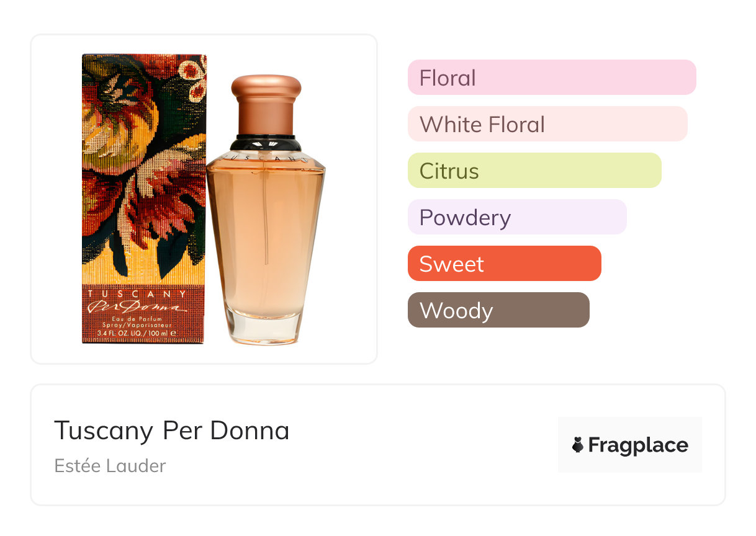Click the green Citrus accord bar
Screen dimensions: 756x536
(x=534, y=171)
